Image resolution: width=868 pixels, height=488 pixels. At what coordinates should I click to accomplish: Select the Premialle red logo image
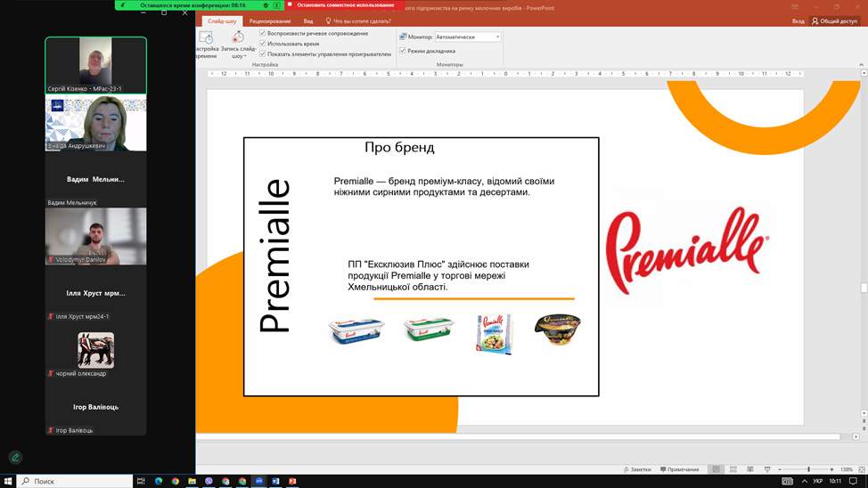687,250
